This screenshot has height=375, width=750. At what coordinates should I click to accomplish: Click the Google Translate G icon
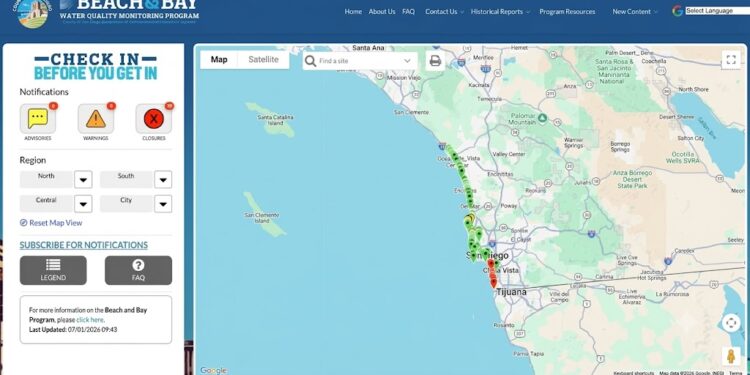coord(677,11)
